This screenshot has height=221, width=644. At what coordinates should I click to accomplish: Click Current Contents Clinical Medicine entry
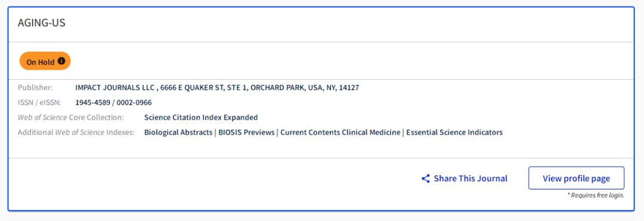coord(340,132)
